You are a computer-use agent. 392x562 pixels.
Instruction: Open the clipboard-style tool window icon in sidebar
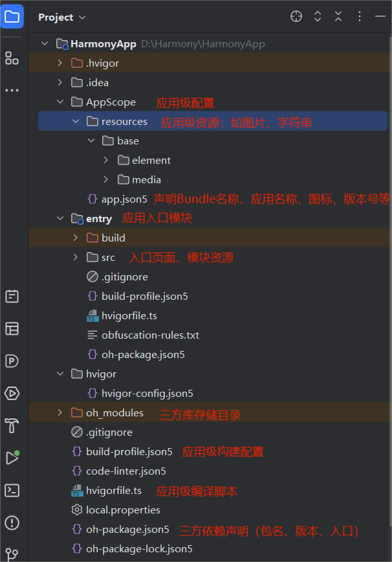pos(12,297)
